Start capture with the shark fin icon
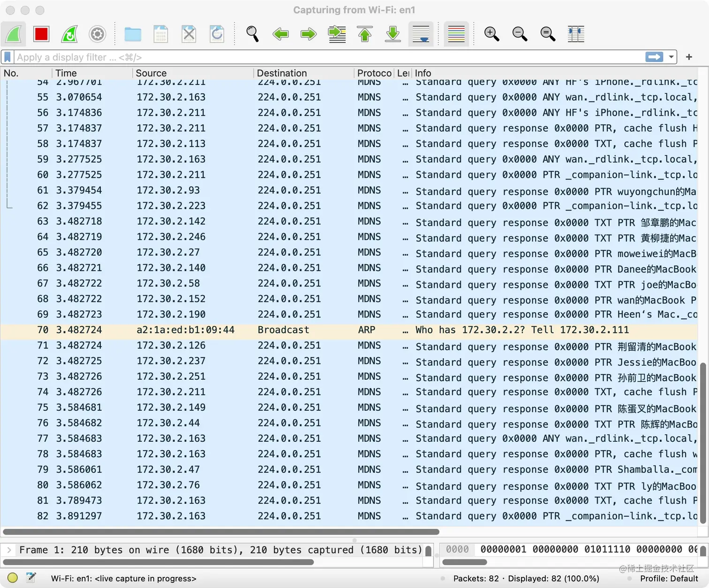The height and width of the screenshot is (588, 709). coord(14,34)
